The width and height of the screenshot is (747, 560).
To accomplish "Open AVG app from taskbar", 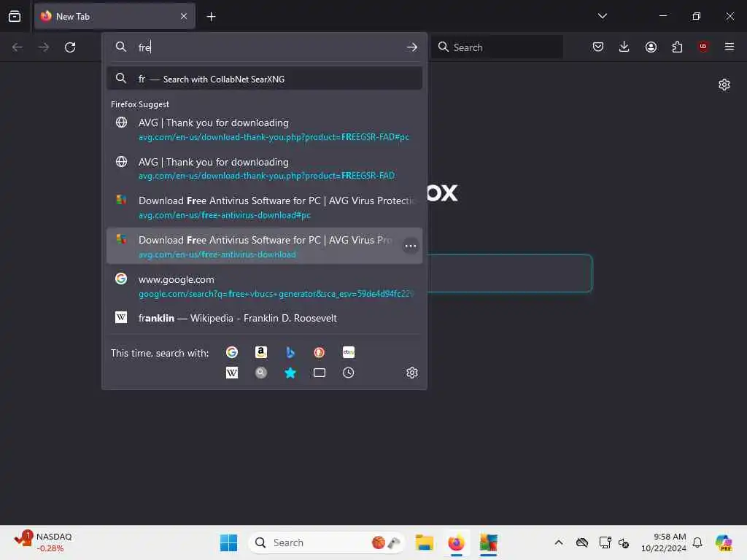I will (488, 542).
